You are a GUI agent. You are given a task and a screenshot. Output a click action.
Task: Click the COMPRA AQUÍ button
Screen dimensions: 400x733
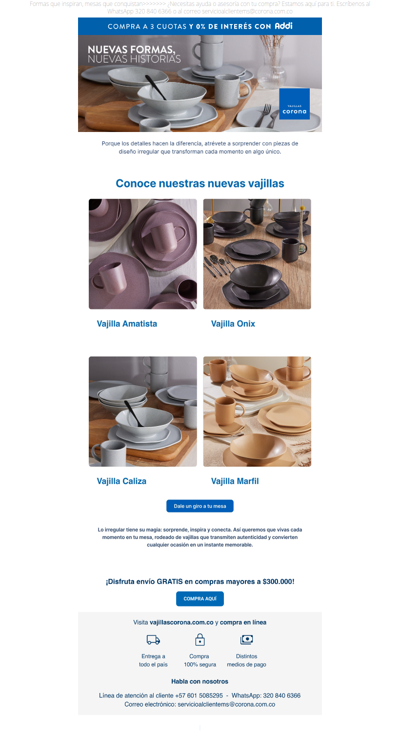pos(200,598)
